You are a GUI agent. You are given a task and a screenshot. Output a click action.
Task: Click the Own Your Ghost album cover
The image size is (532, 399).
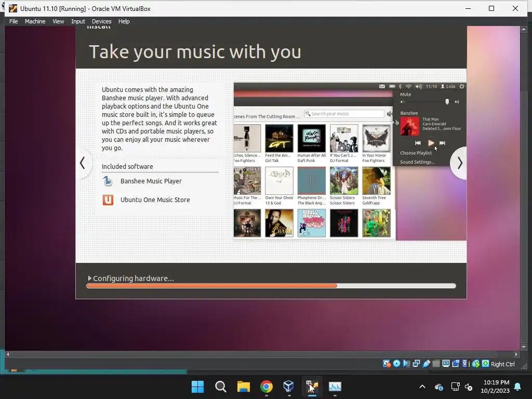(x=279, y=180)
